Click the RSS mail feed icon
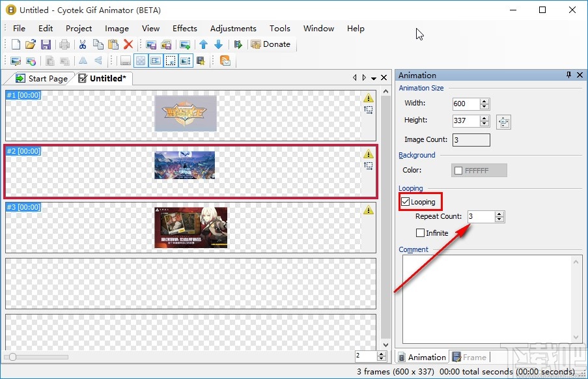The height and width of the screenshot is (379, 588). click(225, 61)
